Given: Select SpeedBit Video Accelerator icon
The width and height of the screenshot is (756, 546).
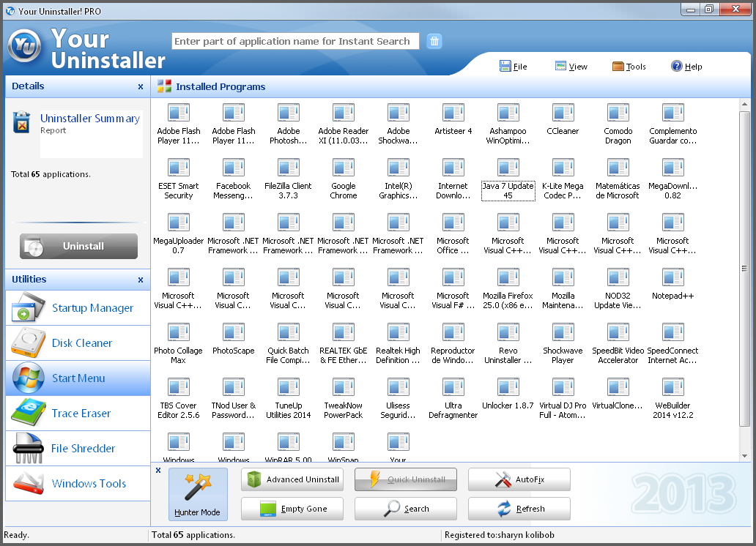Looking at the screenshot, I should (618, 333).
